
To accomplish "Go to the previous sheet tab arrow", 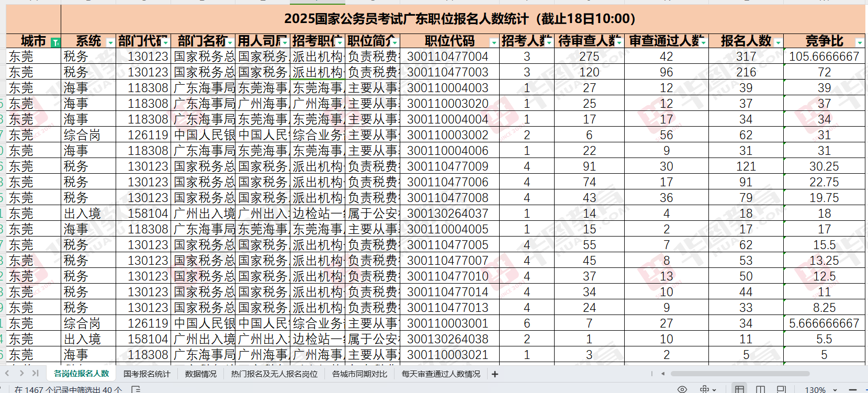I will (7, 374).
